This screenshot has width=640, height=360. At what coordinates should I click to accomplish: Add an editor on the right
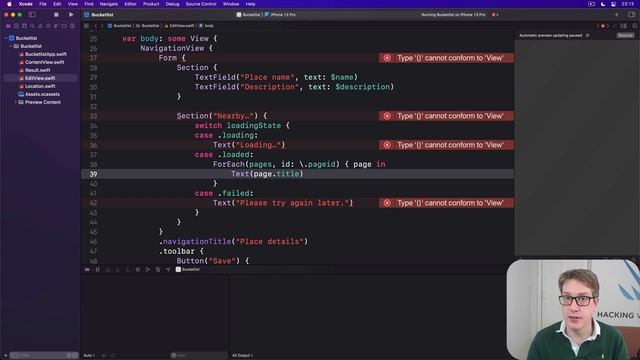[x=634, y=26]
